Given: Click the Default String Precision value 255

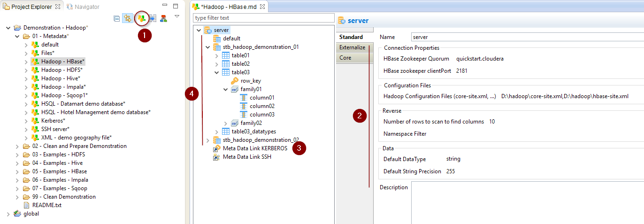Looking at the screenshot, I should [x=450, y=171].
